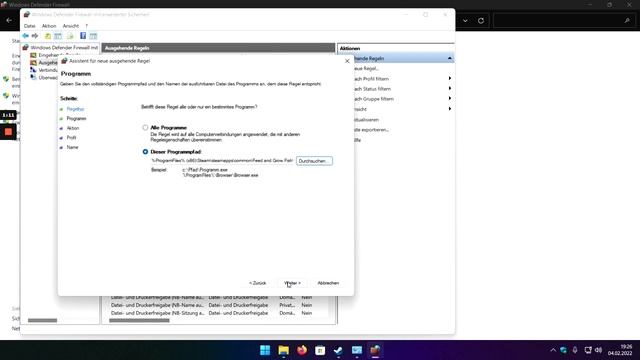Click Ausgehende Regeln center pane header
The width and height of the screenshot is (640, 360).
(x=218, y=48)
